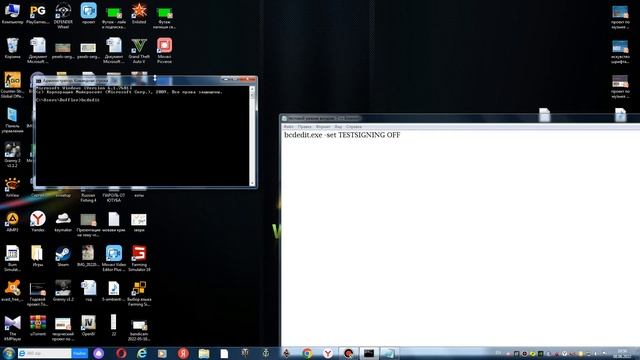This screenshot has height=360, width=640.
Task: Open the 5-ambient audio file icon
Action: click(113, 291)
